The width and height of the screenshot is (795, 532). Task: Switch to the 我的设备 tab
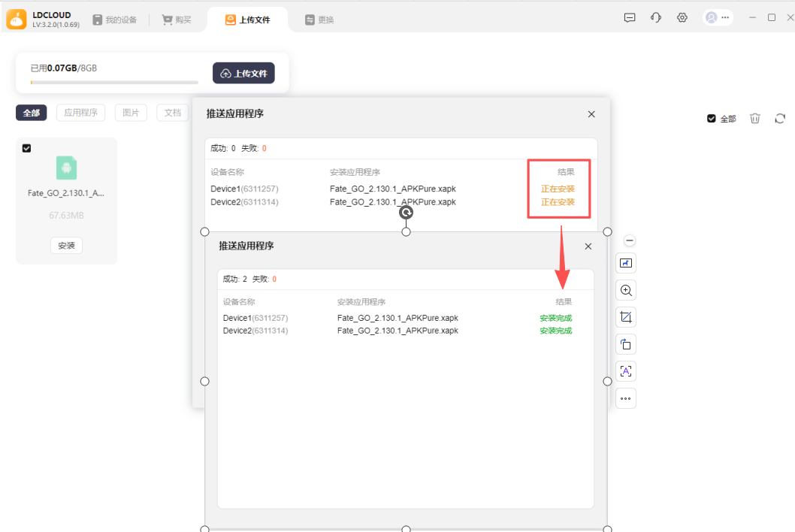pyautogui.click(x=115, y=20)
